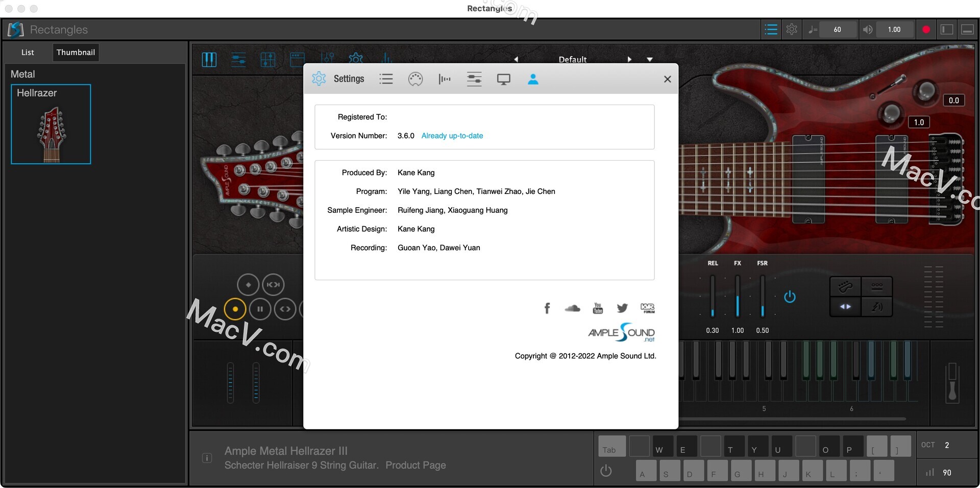
Task: Start recording with red record button
Action: click(926, 30)
